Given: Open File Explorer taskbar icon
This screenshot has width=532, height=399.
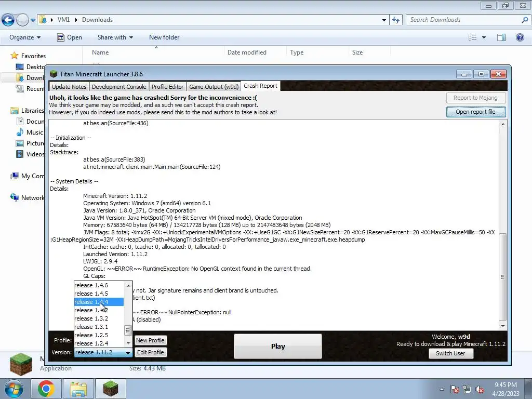Looking at the screenshot, I should [78, 389].
